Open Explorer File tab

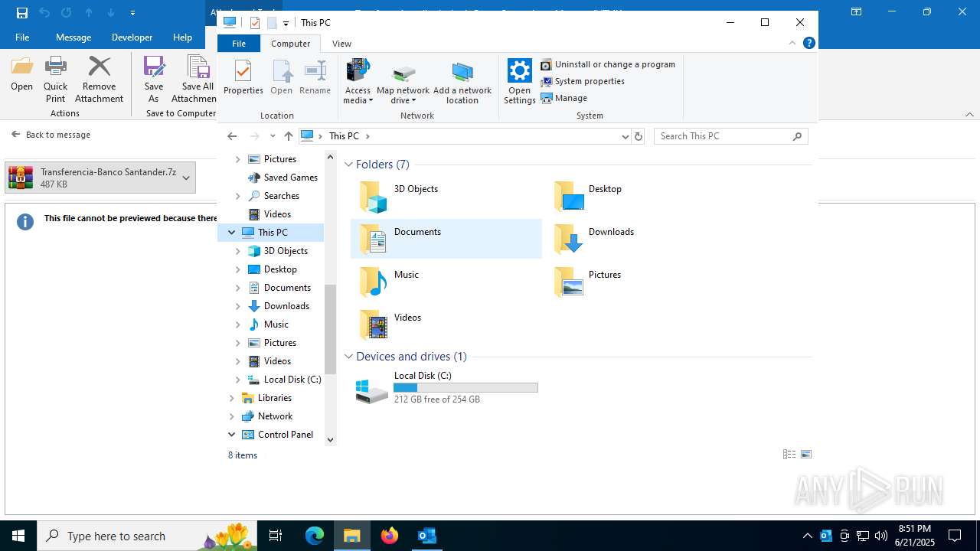pos(239,44)
